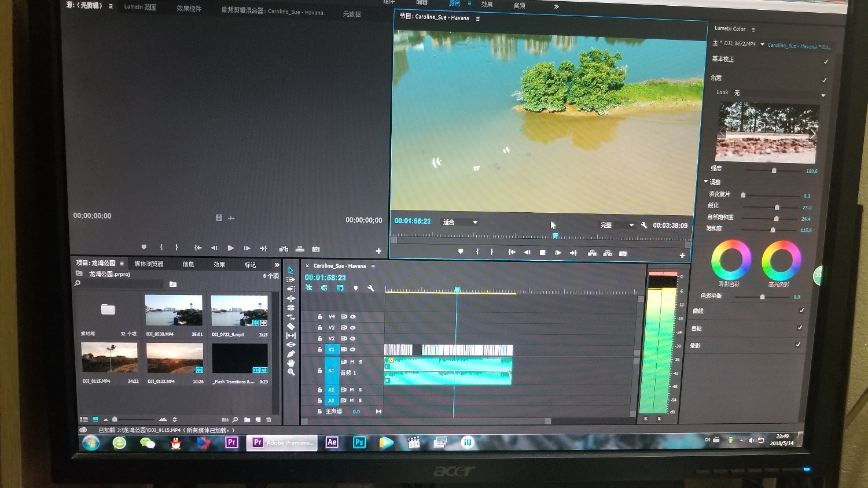The width and height of the screenshot is (868, 488).
Task: Click Lift button in Program monitor
Action: pos(592,253)
